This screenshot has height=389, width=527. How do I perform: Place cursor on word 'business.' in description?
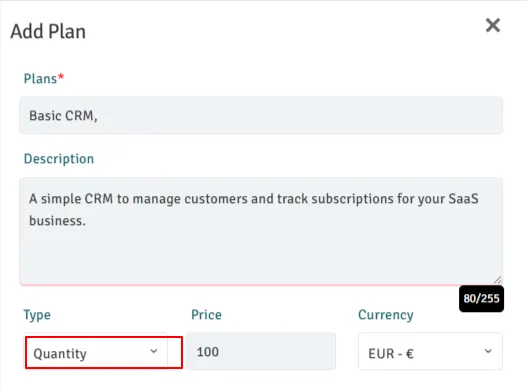coord(57,221)
